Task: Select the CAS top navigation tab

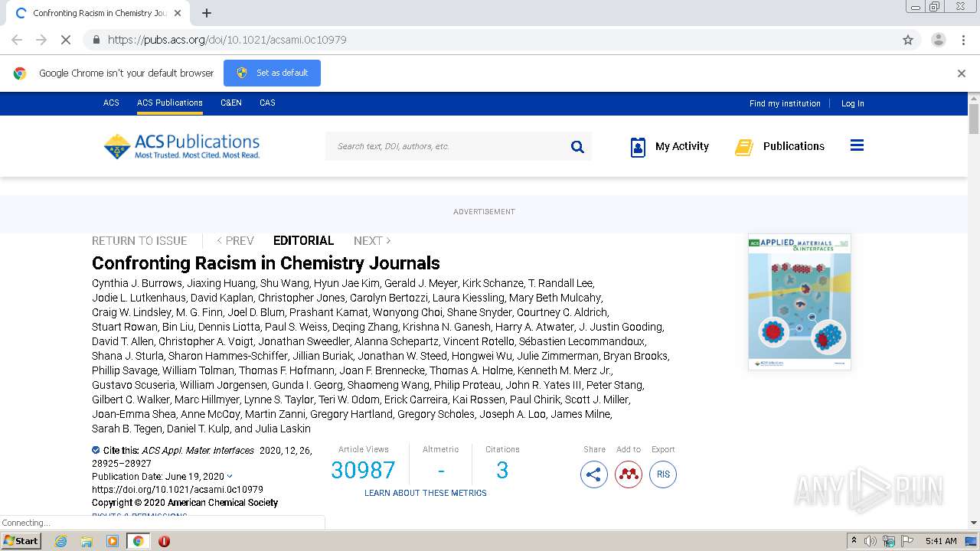Action: pos(267,103)
